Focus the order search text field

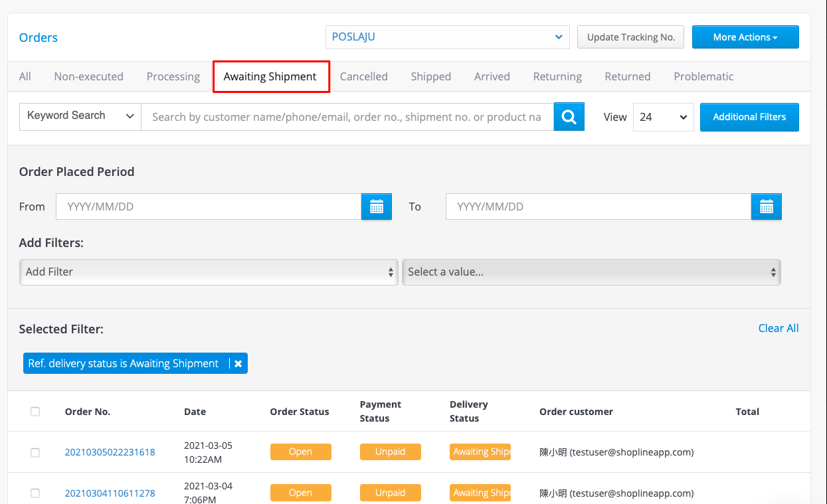coord(347,117)
